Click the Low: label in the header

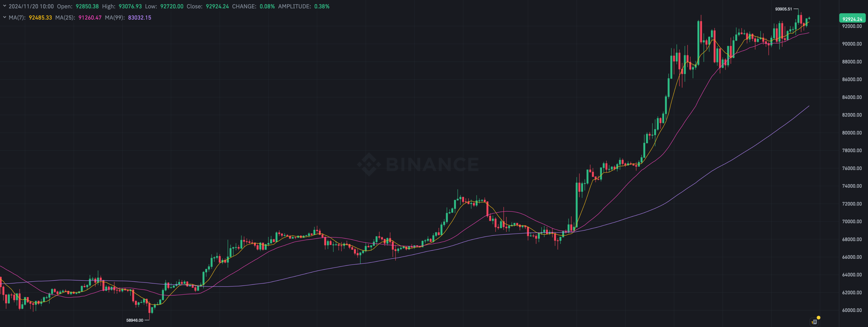(151, 6)
